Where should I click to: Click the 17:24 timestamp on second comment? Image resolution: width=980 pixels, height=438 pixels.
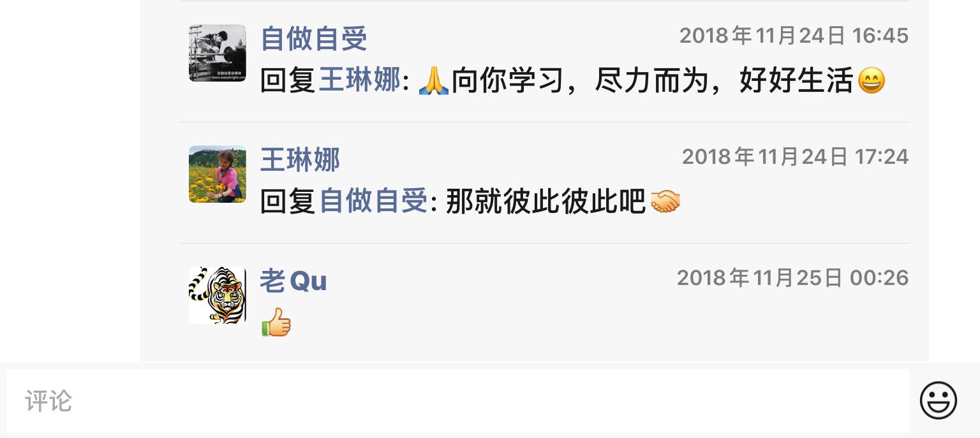click(795, 157)
